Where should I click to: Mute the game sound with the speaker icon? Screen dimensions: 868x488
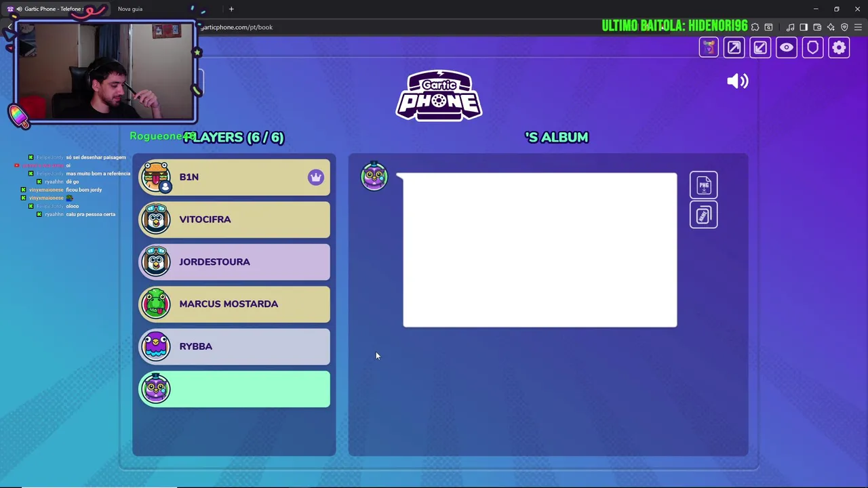click(737, 81)
